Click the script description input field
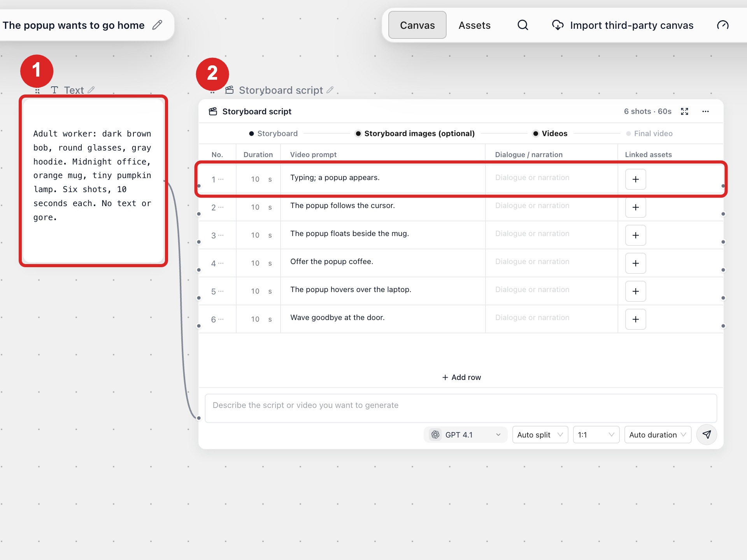The image size is (747, 560). pyautogui.click(x=461, y=408)
